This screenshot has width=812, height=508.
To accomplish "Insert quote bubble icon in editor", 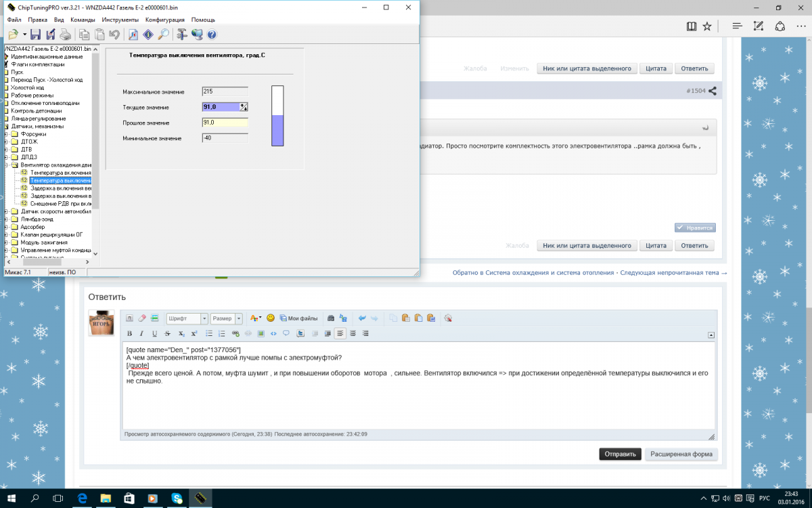I will coord(286,333).
